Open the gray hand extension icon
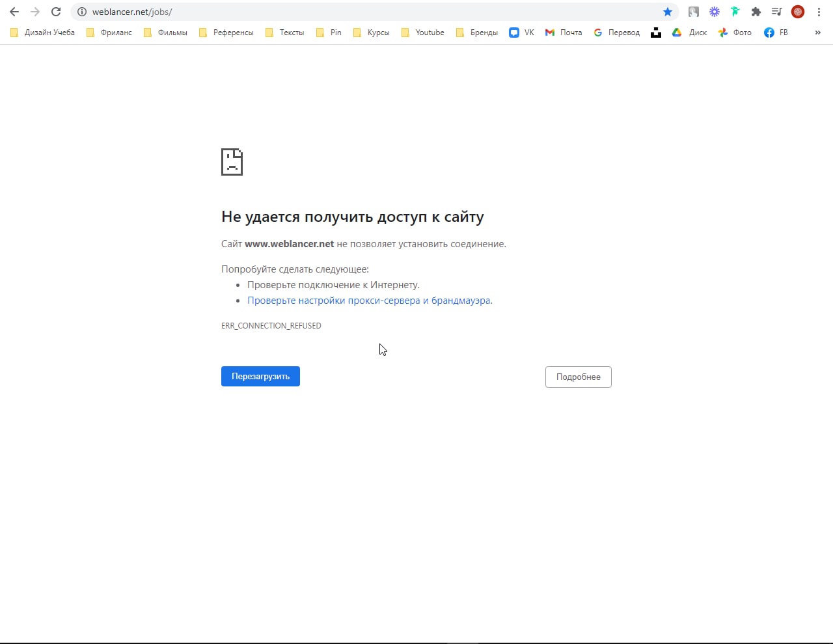Image resolution: width=833 pixels, height=644 pixels. (694, 12)
